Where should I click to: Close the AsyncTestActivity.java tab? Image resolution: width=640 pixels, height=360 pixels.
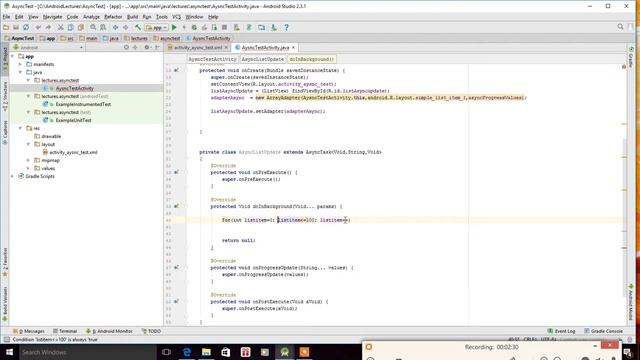pyautogui.click(x=293, y=48)
